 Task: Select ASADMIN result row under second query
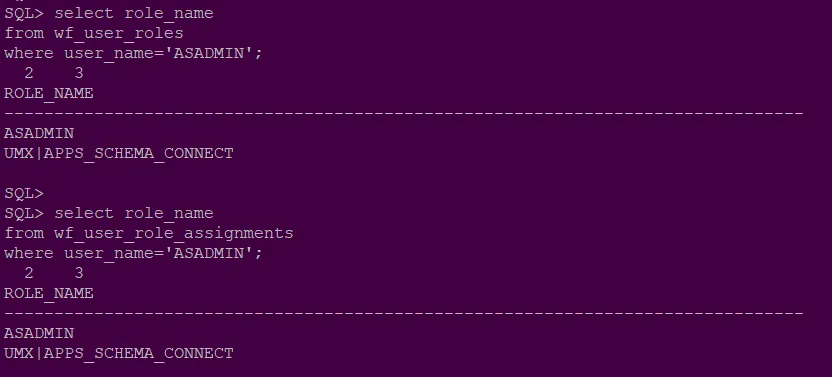click(x=39, y=333)
